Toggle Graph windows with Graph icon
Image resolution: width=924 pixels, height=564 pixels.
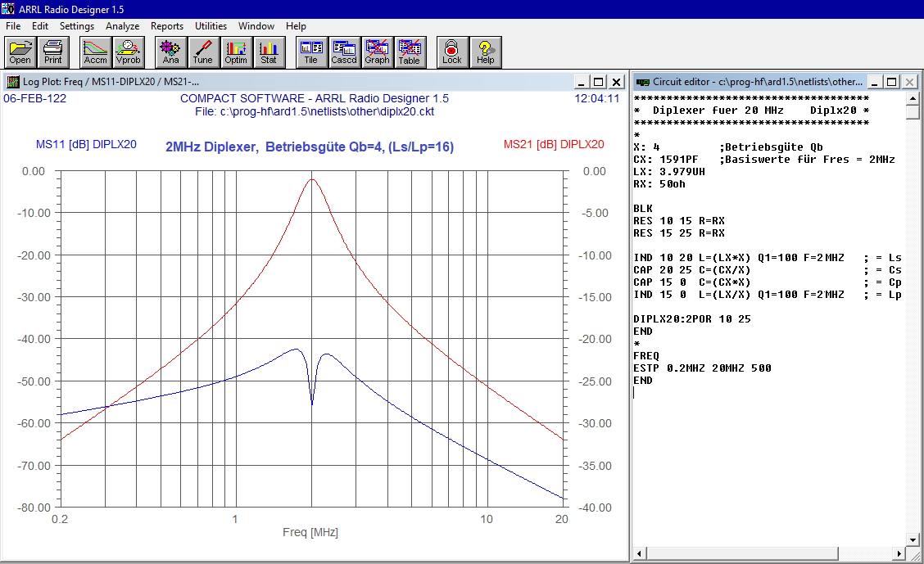click(377, 52)
